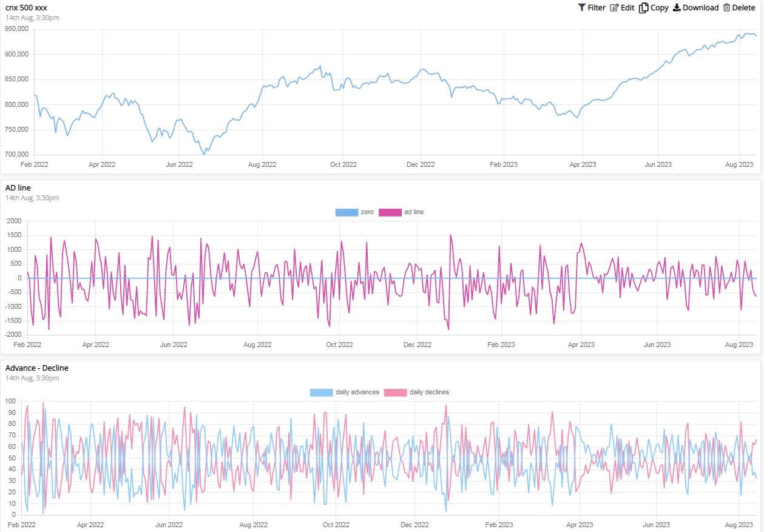Click the 'Advance - Decline' chart title

click(37, 368)
